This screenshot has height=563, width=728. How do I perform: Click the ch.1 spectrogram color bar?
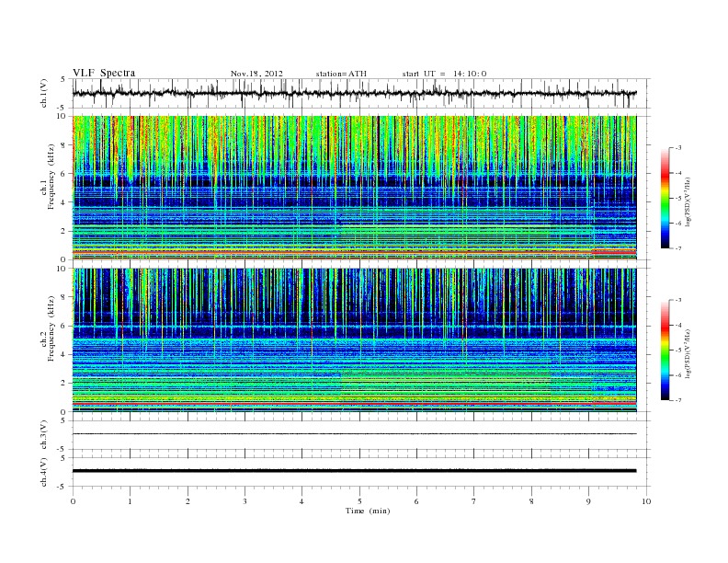[665, 198]
